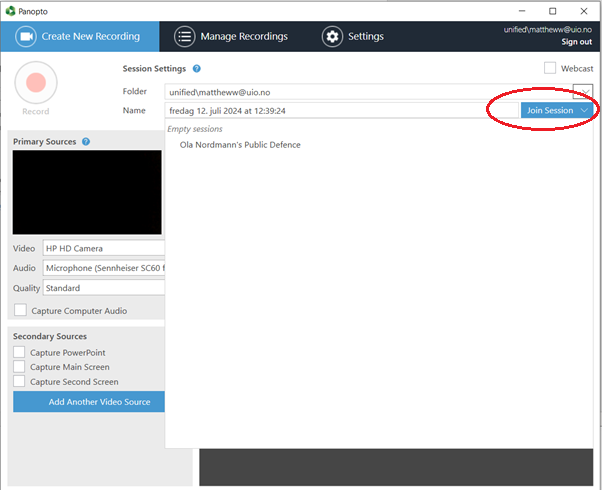Click the red Record button
This screenshot has height=490, width=602.
pos(36,82)
